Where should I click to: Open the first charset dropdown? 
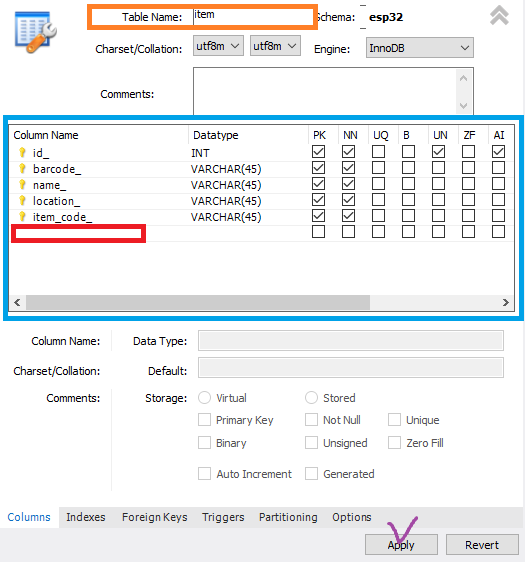click(218, 46)
